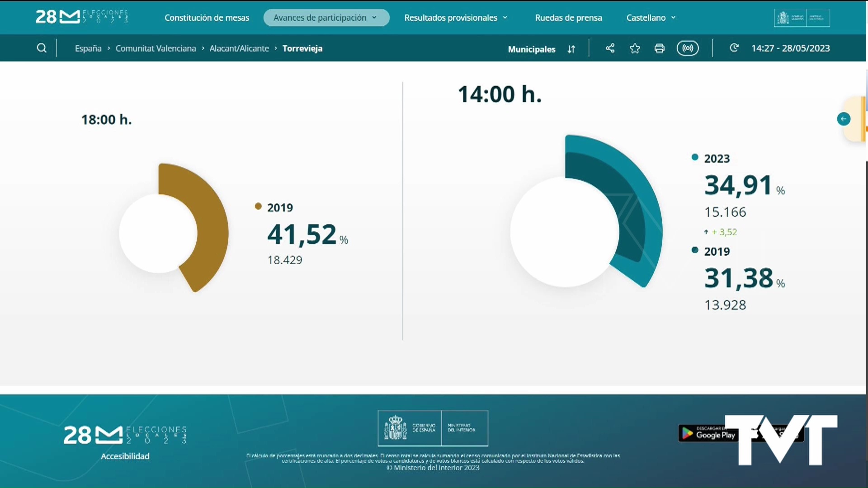The width and height of the screenshot is (868, 488).
Task: Click Municipales election type selector
Action: pos(532,49)
